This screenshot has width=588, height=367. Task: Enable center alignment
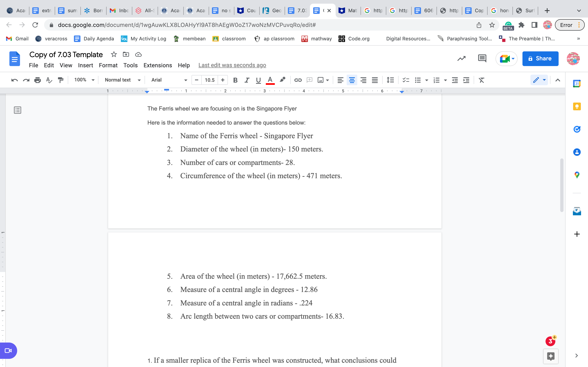pos(352,80)
